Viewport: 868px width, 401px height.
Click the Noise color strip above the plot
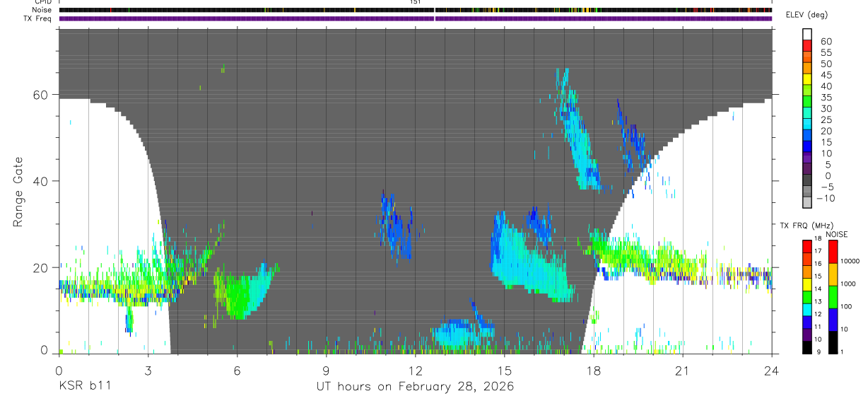pos(415,10)
